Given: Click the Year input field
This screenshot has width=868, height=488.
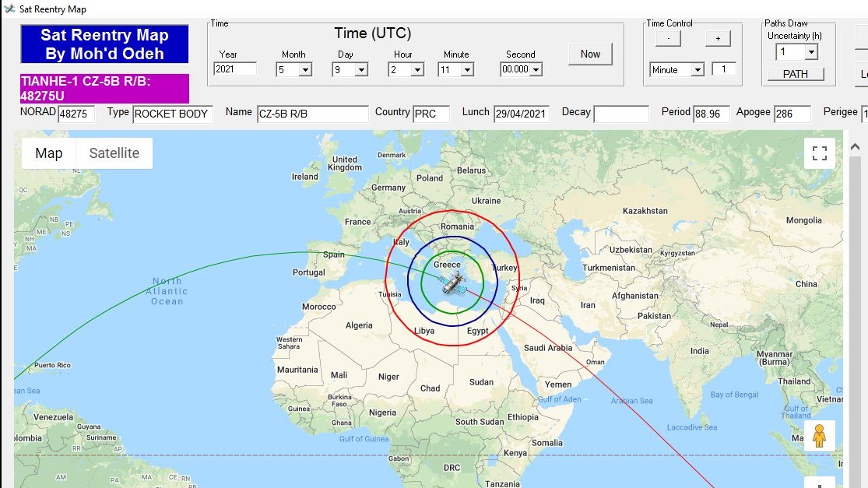Looking at the screenshot, I should click(235, 69).
